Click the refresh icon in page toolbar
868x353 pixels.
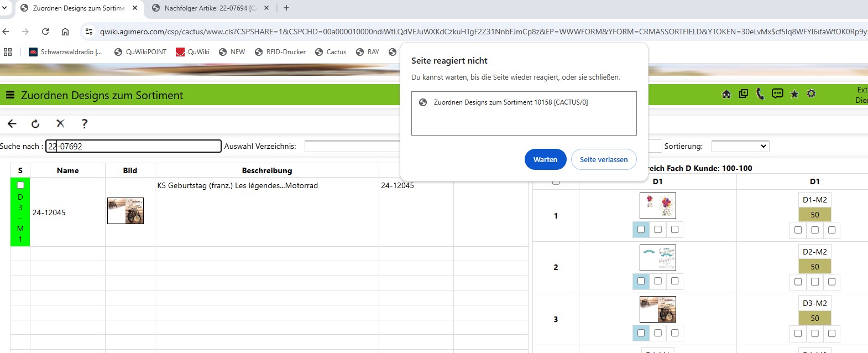(x=35, y=123)
